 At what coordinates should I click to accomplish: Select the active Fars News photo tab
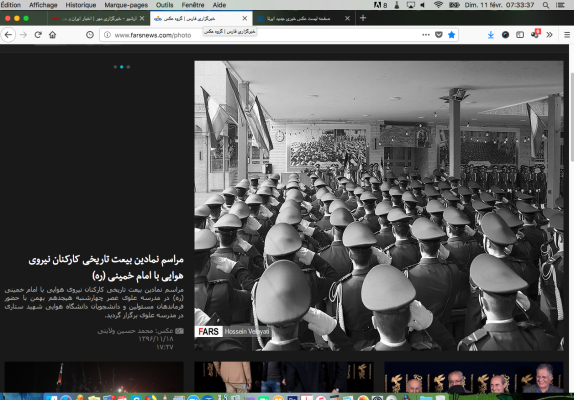pyautogui.click(x=201, y=18)
